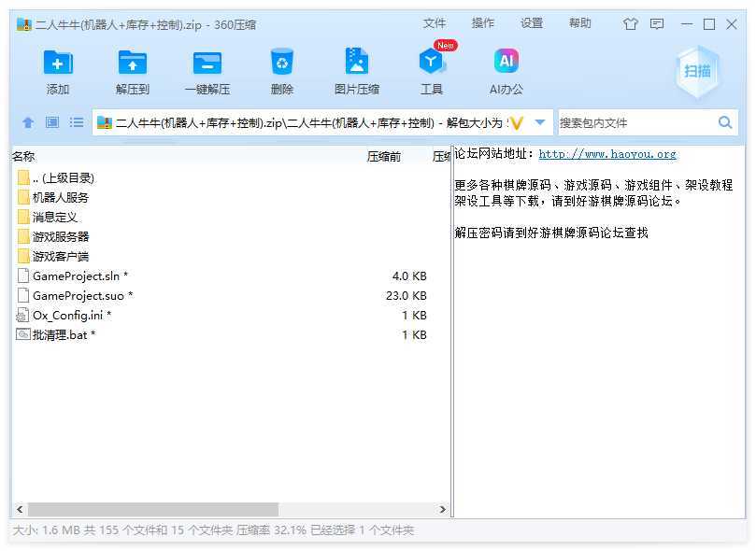Screen dimensions: 756x551
Task: Click the 搜索包内文件 search input field
Action: pos(635,122)
